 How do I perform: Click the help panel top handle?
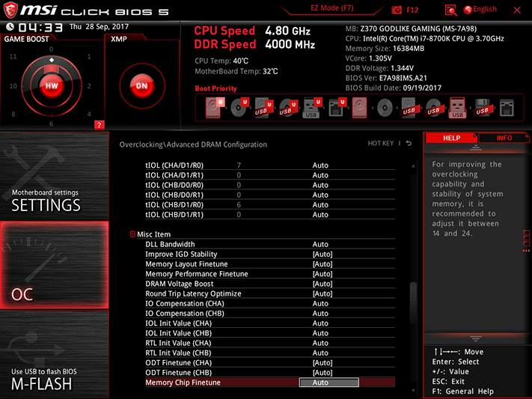click(x=476, y=147)
